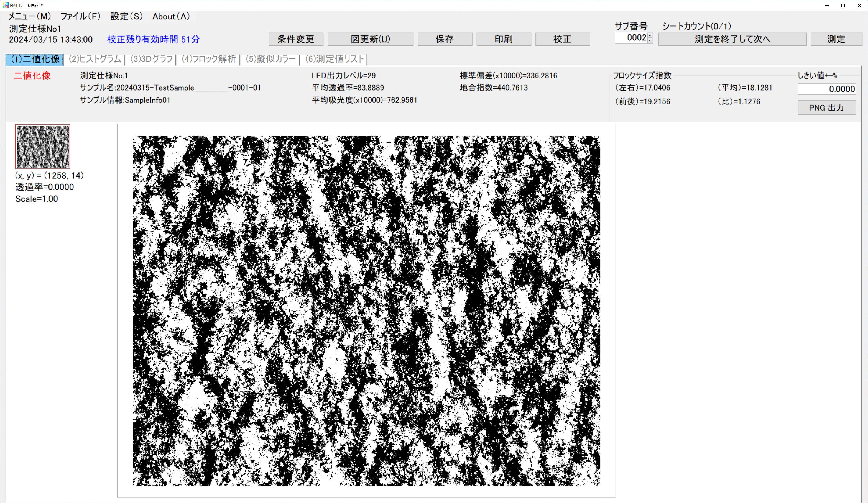Click the FMT-IV app icon in title bar
Viewport: 868px width, 503px height.
tap(6, 5)
